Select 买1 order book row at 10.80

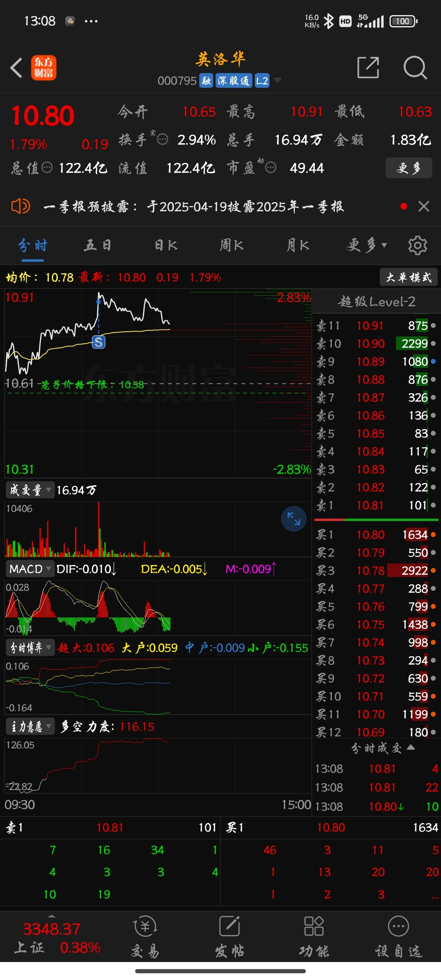(x=376, y=535)
